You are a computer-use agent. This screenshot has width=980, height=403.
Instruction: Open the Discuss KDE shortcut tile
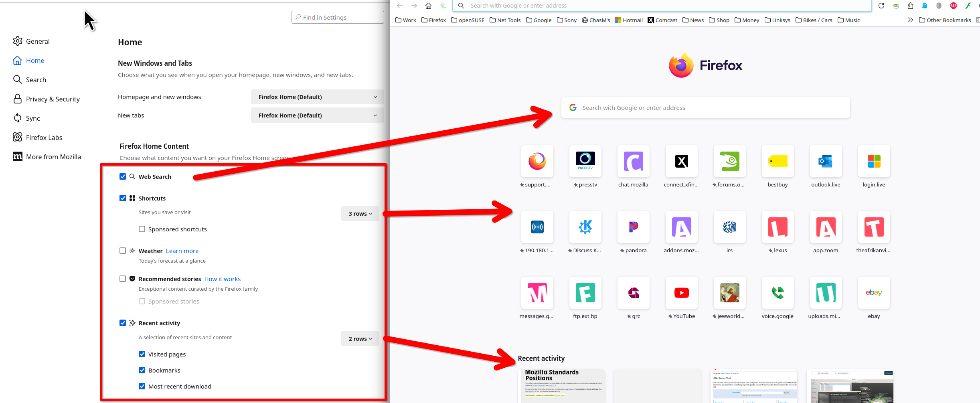[x=585, y=227]
